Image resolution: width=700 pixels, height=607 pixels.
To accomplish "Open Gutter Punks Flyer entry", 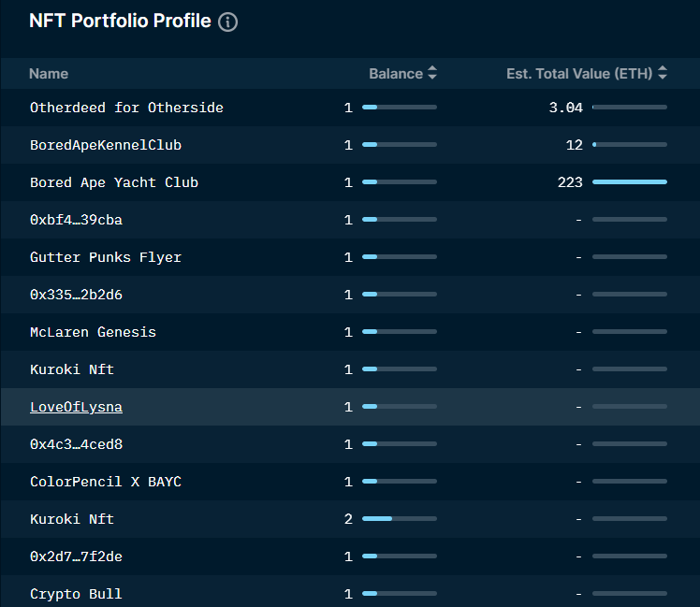I will coord(106,257).
